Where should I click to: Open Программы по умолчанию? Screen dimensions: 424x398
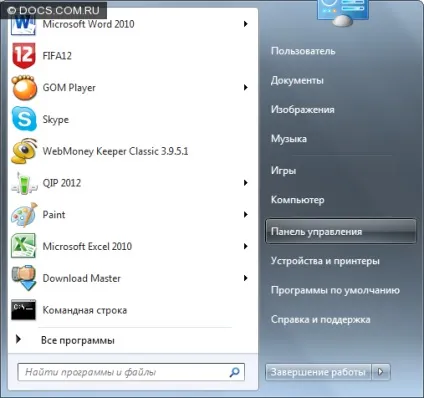coord(335,290)
